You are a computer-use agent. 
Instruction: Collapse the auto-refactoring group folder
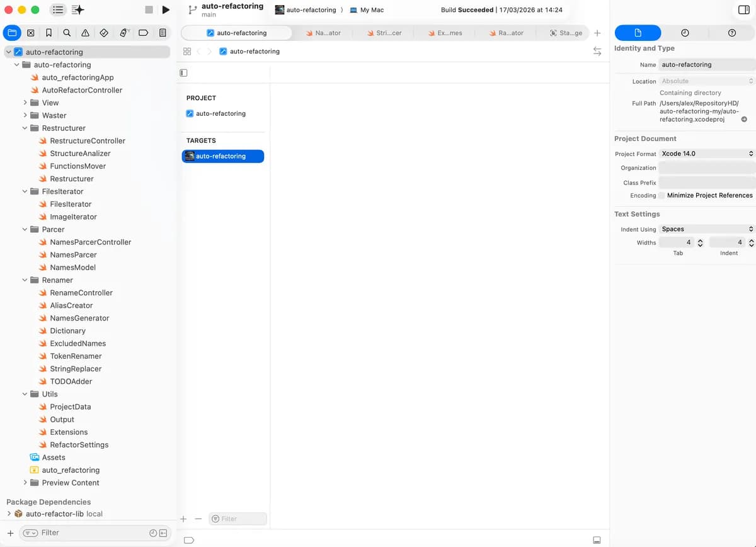coord(17,65)
